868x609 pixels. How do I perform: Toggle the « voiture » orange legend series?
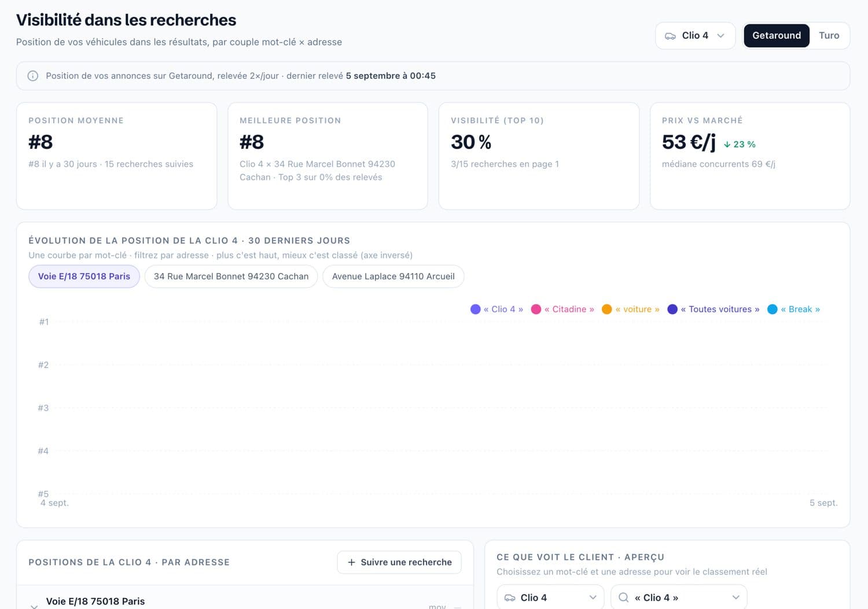[x=631, y=309]
